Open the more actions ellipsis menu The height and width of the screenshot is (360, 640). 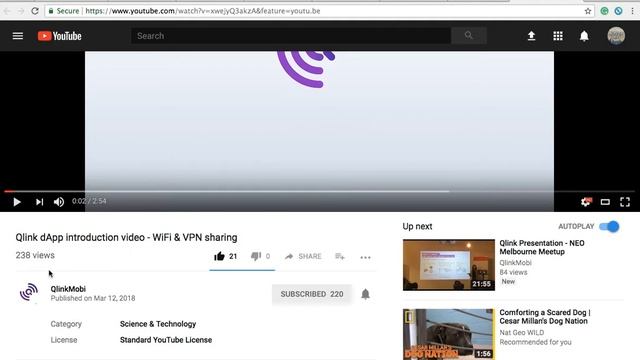click(365, 257)
